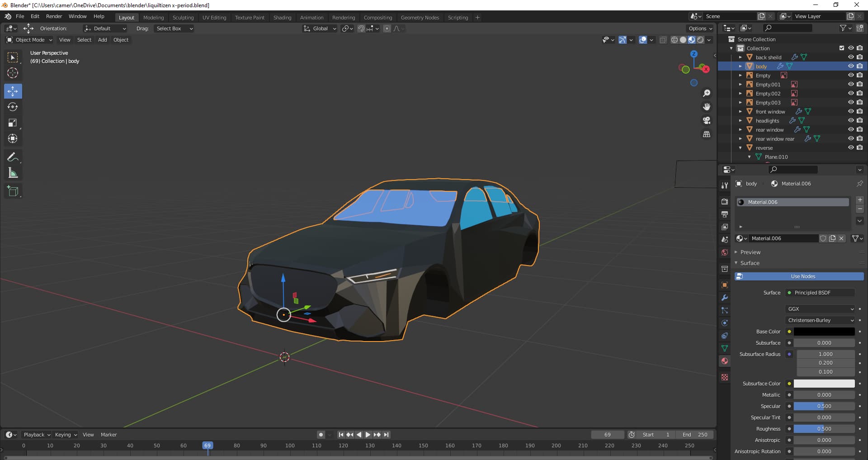Activate the Measure tool
Screen dimensions: 868x460
(13, 172)
